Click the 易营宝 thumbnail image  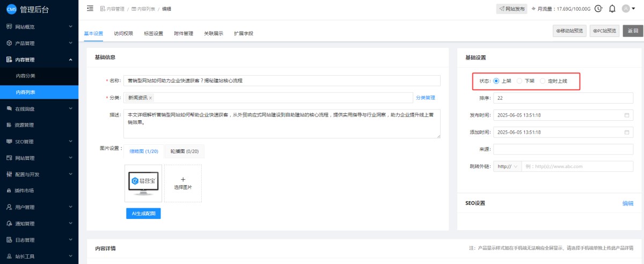tap(143, 183)
